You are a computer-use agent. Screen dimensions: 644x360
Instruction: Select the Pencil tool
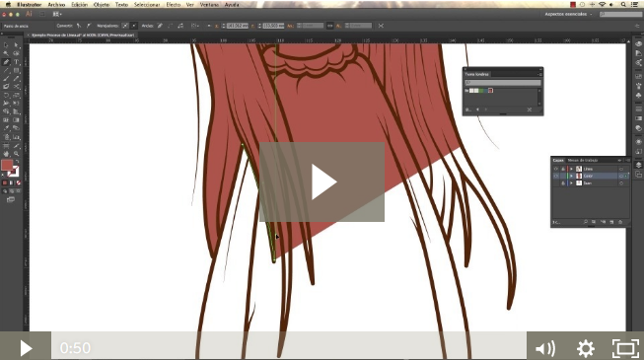pyautogui.click(x=16, y=79)
